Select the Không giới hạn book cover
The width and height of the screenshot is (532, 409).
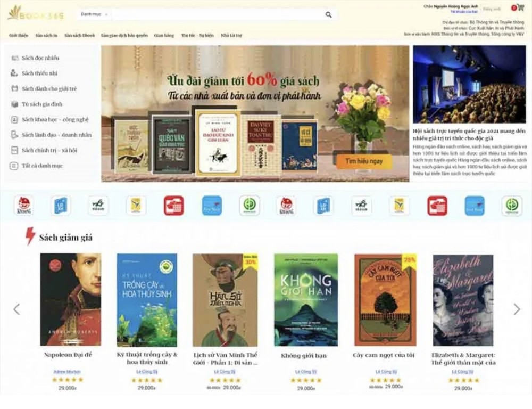click(x=306, y=300)
